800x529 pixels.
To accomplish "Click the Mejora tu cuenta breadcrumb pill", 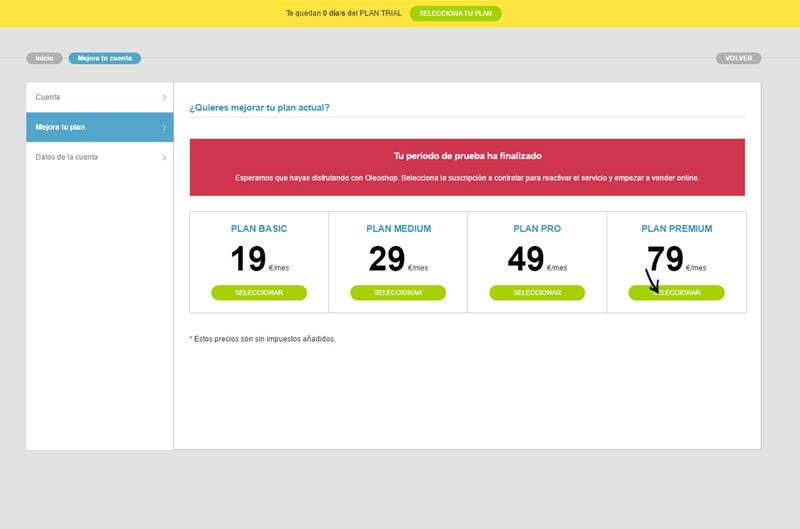I will 104,58.
